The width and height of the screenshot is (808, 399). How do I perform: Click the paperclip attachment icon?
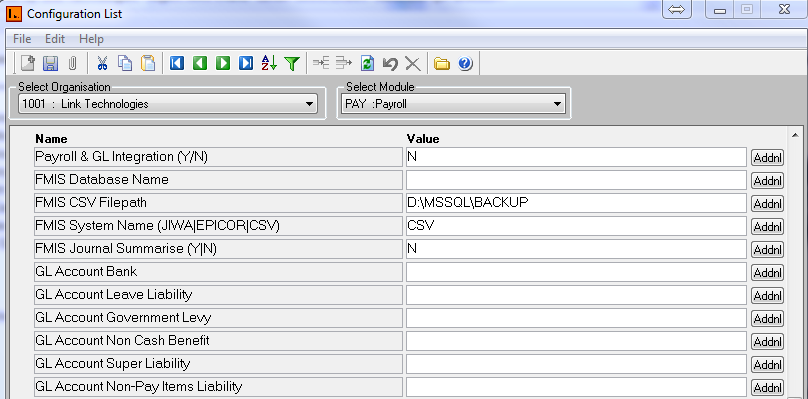(x=73, y=63)
